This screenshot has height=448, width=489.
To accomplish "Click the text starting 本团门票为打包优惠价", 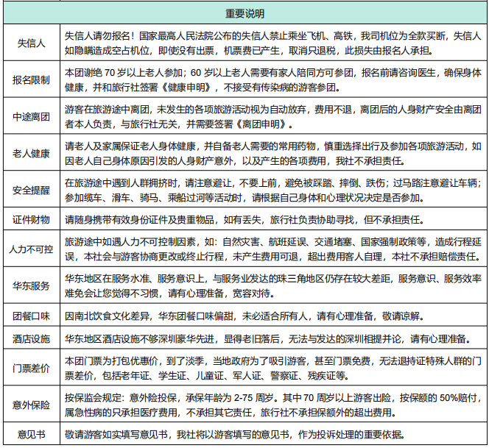I will (x=273, y=369).
